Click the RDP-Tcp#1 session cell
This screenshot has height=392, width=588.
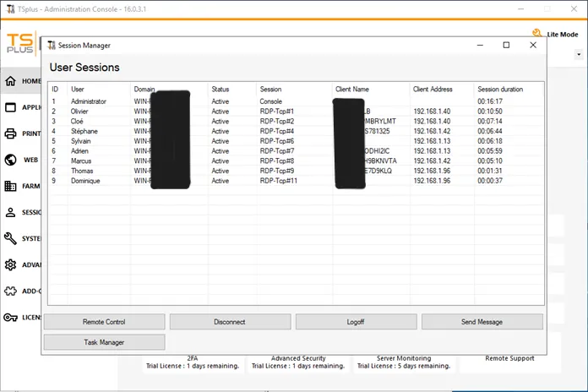tap(277, 112)
